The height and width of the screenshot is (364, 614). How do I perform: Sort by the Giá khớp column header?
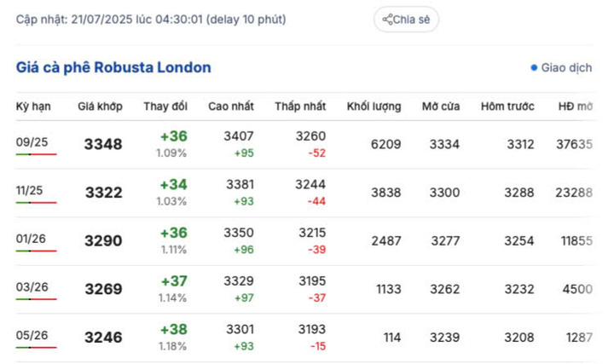(100, 107)
